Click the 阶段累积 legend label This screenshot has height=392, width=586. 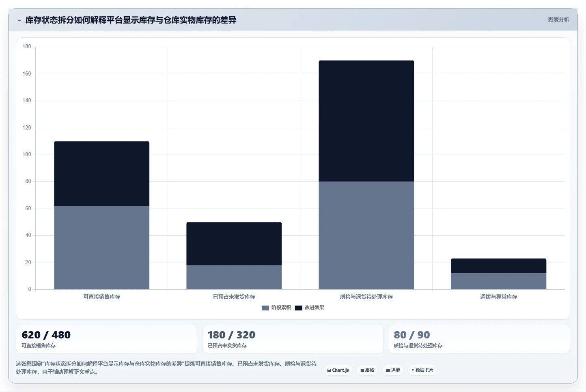pos(281,308)
